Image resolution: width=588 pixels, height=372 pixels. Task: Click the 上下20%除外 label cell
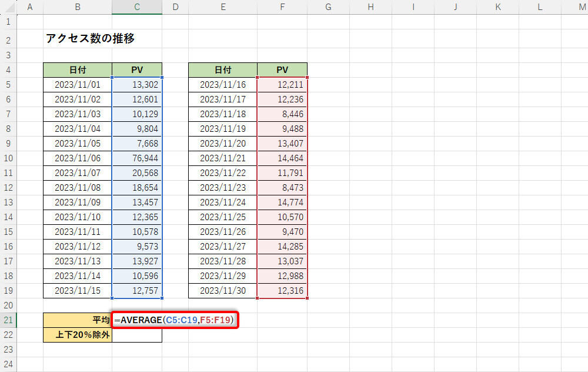click(78, 334)
